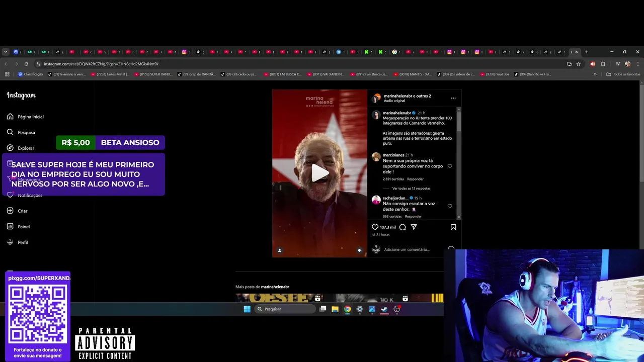Open Perfil from the sidebar
644x362 pixels.
tap(17, 242)
